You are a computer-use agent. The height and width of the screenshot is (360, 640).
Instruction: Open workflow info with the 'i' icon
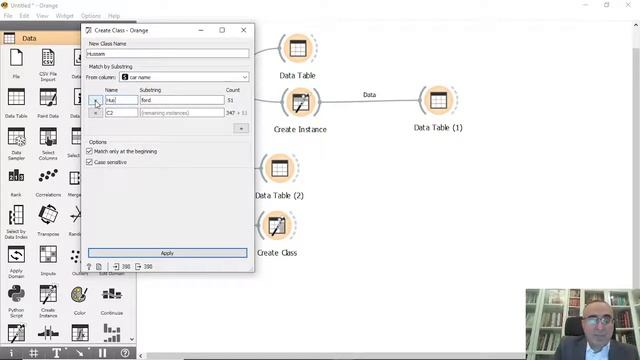[11, 353]
